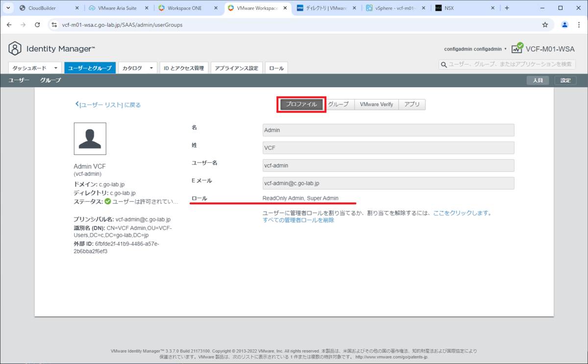The height and width of the screenshot is (364, 588).
Task: Open the ユーザーとグループ menu
Action: [90, 68]
